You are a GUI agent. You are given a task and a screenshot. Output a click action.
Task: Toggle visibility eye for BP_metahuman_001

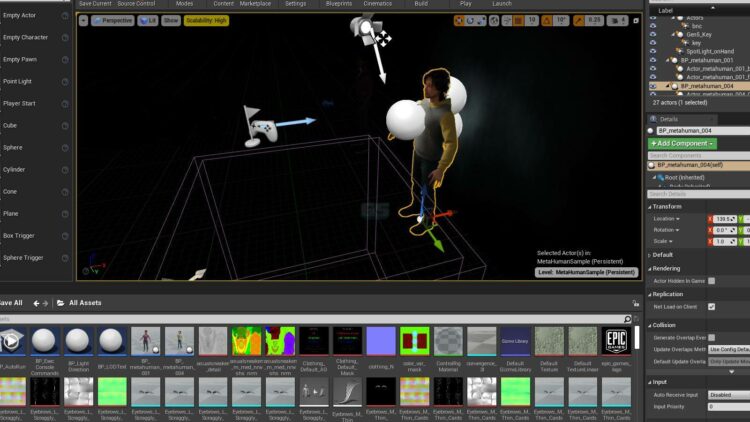coord(653,60)
